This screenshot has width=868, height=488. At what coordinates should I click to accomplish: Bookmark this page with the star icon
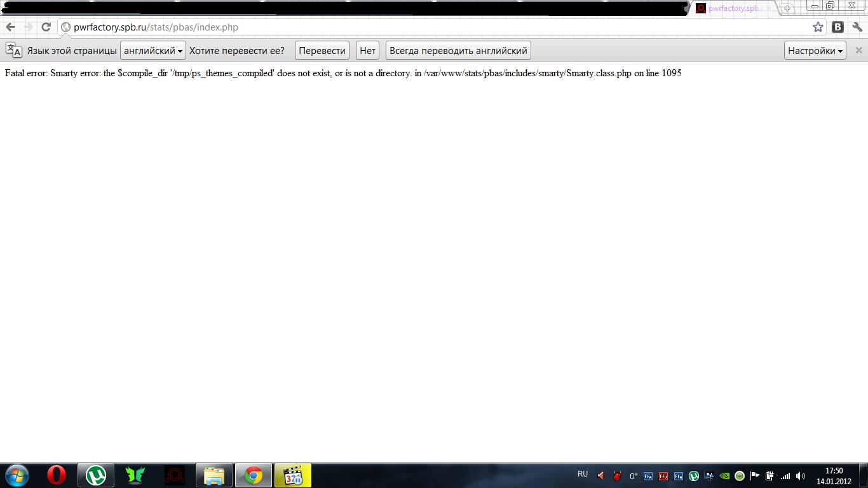[818, 27]
